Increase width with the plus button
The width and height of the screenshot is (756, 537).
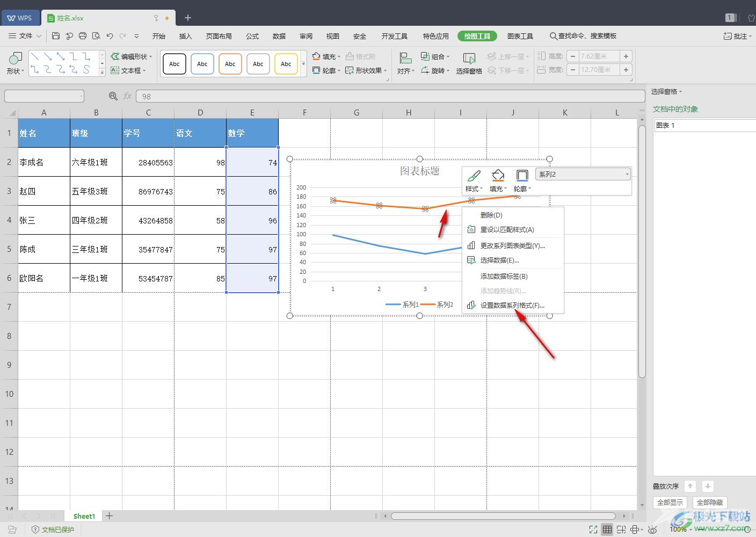(x=626, y=69)
